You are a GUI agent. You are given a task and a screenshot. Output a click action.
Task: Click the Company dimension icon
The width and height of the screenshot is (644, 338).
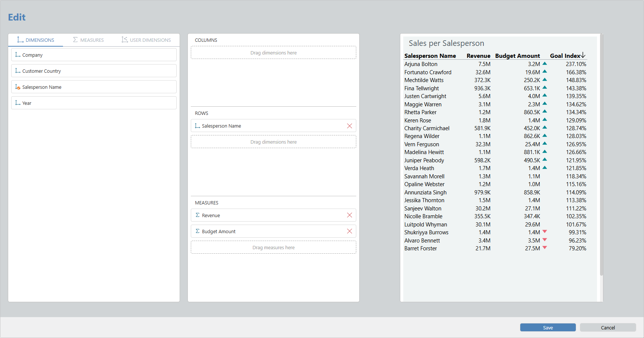tap(18, 55)
